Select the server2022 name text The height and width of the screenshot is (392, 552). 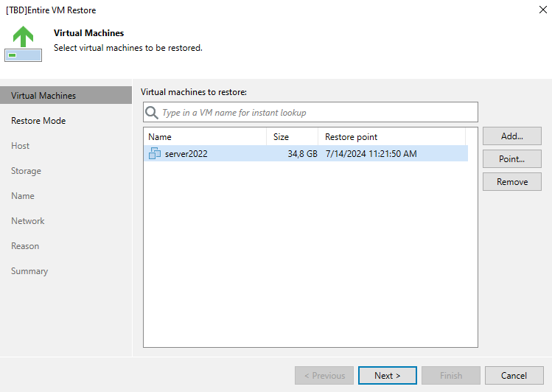(x=186, y=154)
